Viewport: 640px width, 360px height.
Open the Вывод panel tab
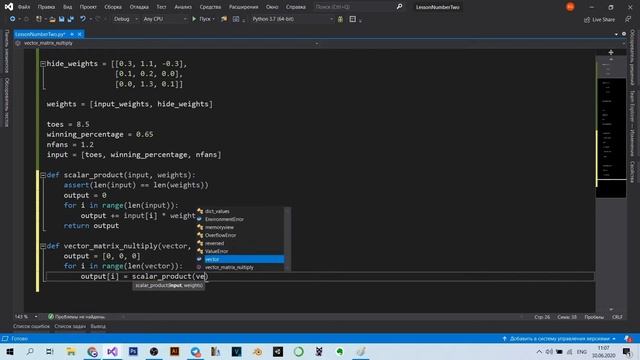[98, 327]
